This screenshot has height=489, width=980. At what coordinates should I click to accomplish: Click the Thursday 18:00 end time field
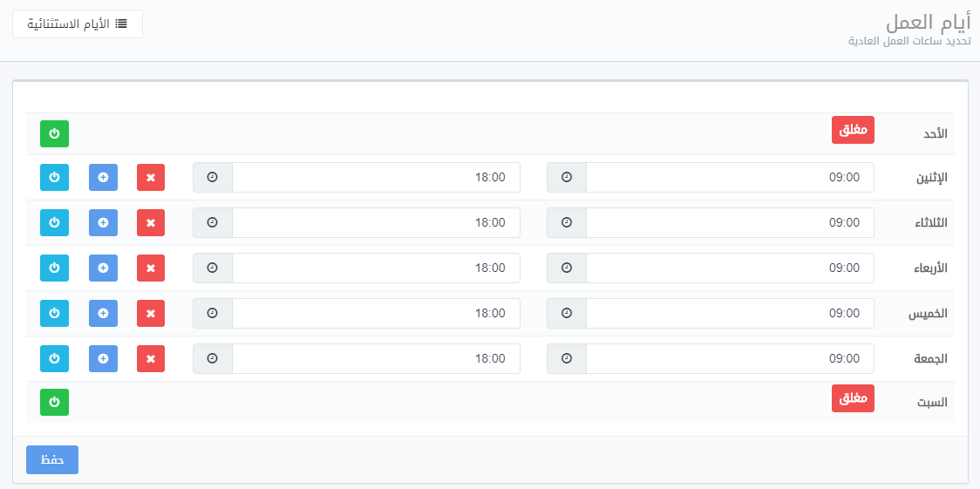(375, 313)
